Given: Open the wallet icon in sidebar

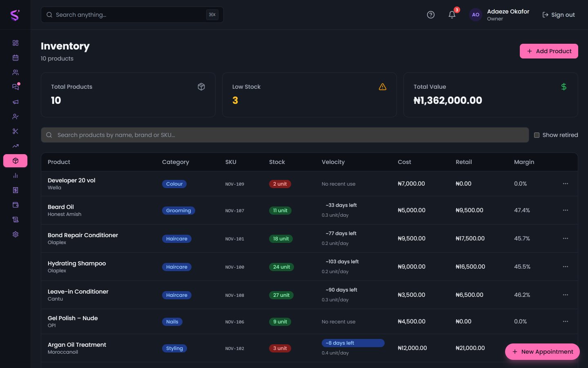Looking at the screenshot, I should click(16, 205).
